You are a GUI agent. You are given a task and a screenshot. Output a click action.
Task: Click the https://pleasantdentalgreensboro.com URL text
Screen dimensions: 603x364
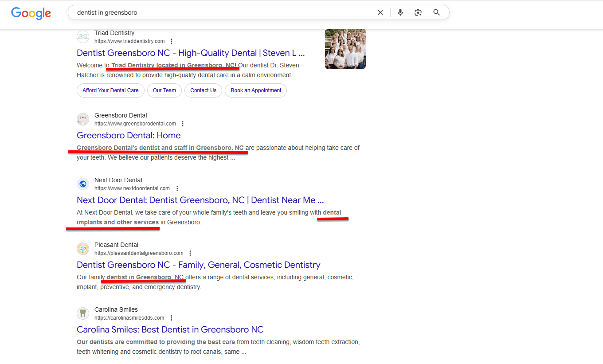[139, 253]
